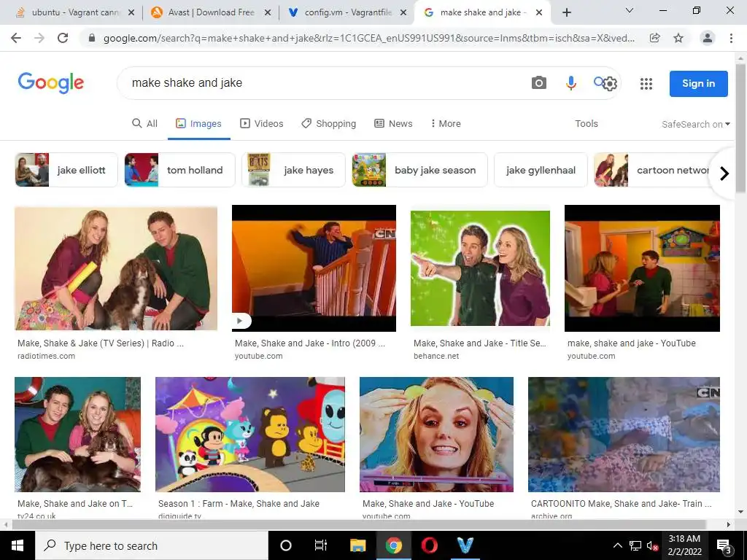
Task: Select the jake gyllenhaal chip
Action: [x=541, y=170]
